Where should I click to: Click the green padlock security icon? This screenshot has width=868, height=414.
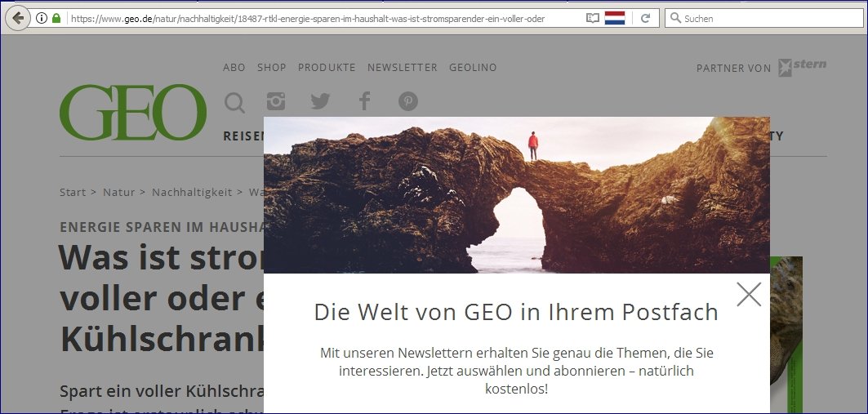(56, 18)
